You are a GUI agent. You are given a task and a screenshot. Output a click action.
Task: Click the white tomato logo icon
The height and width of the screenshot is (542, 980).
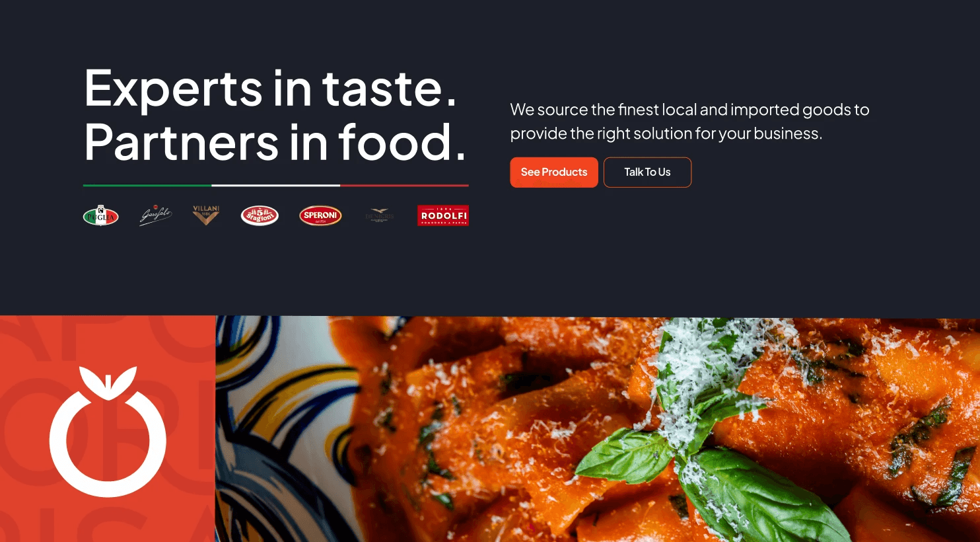click(108, 432)
